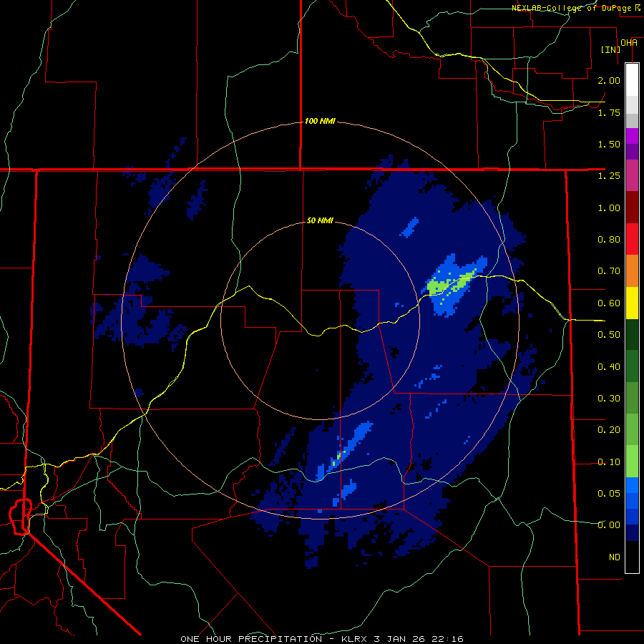Click the black ND legend segment
Image resolution: width=644 pixels, height=644 pixels.
[632, 557]
